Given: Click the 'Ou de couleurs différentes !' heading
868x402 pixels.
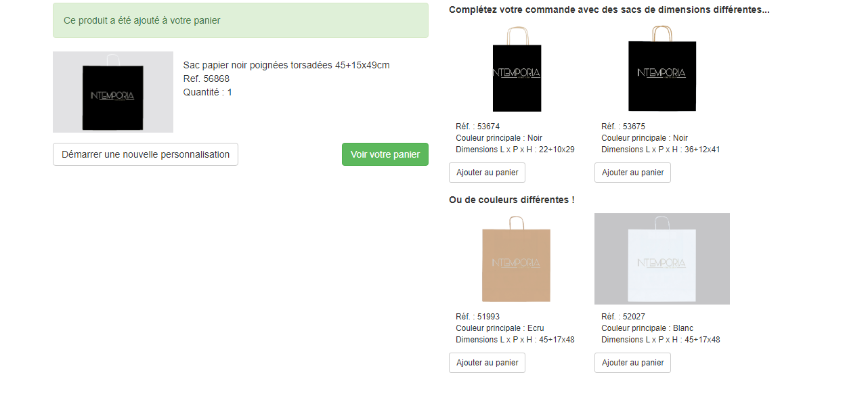Looking at the screenshot, I should (511, 200).
